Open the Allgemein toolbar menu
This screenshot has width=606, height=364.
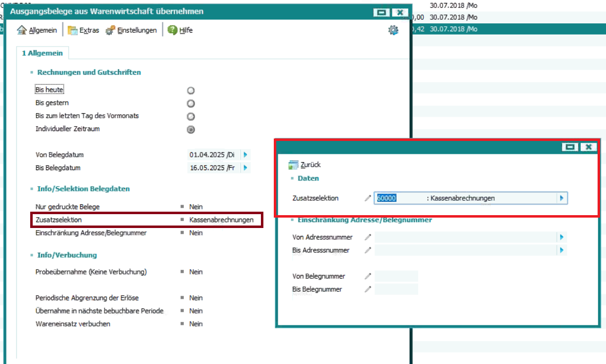click(37, 30)
